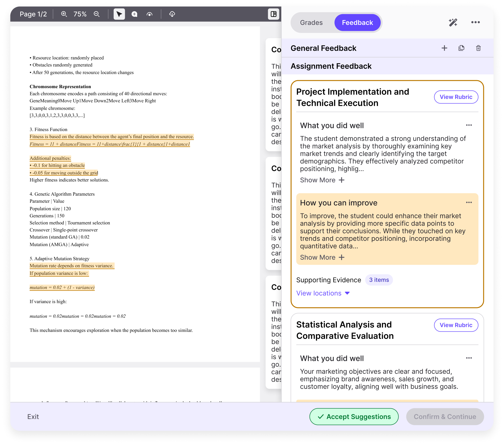Download the document with cloud icon
504x445 pixels.
pyautogui.click(x=172, y=14)
